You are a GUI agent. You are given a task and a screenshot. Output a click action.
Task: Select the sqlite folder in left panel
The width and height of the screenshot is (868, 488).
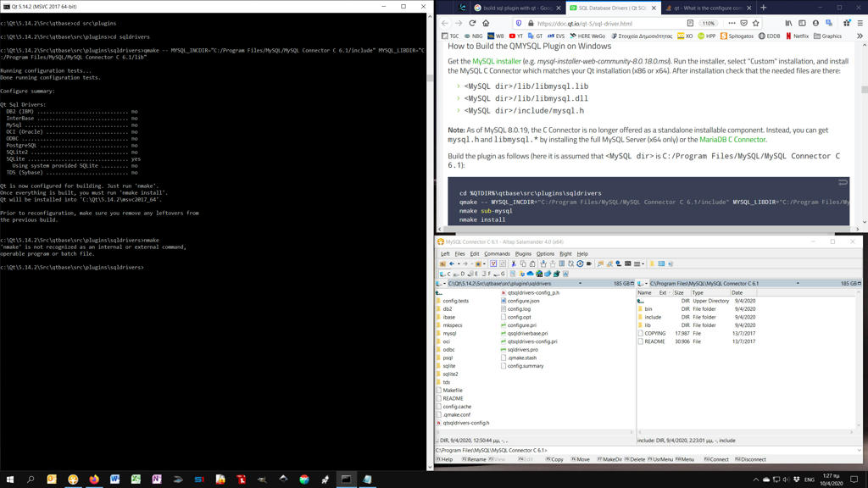pyautogui.click(x=446, y=366)
